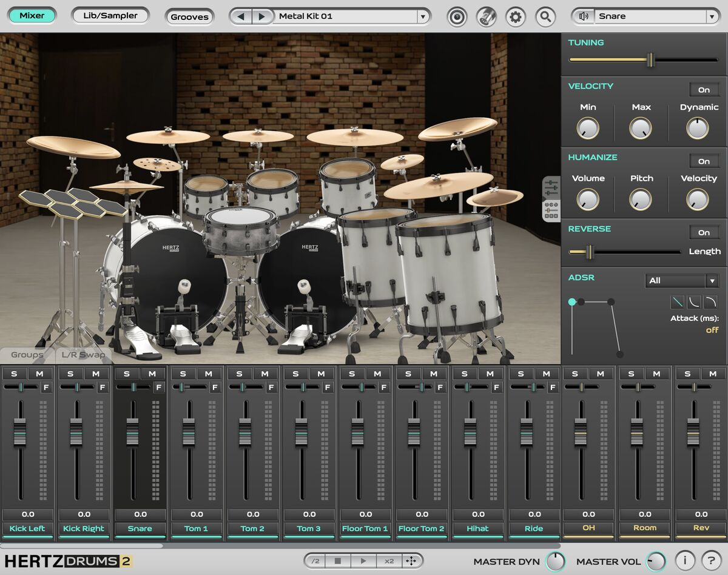This screenshot has width=728, height=575.
Task: Click the L/R Swap button
Action: [x=83, y=355]
